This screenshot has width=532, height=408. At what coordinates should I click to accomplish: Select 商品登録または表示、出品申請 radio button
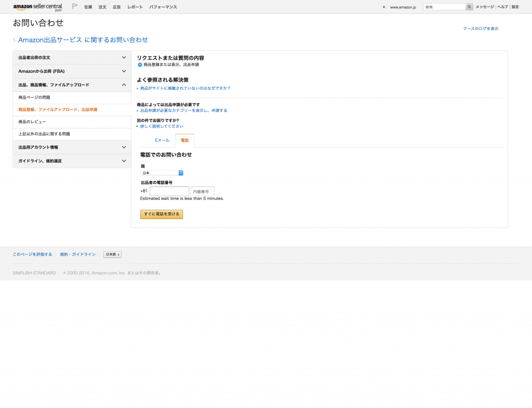(x=140, y=65)
